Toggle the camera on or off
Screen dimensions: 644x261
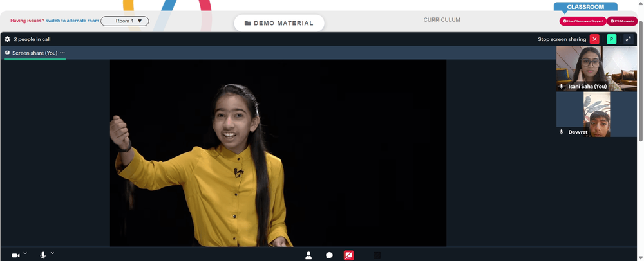[15, 256]
